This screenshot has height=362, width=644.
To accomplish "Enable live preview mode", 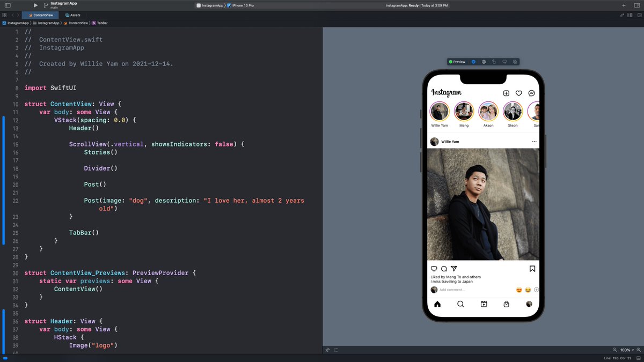I will (473, 62).
